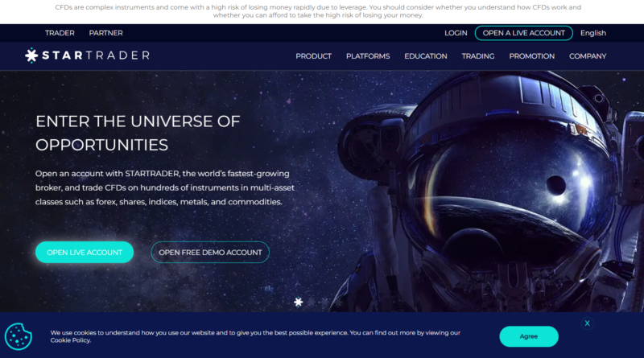Click the 'ENTER THE UNIVERSE OF OPPORTUNITIES' heading
644x358 pixels.
[138, 133]
